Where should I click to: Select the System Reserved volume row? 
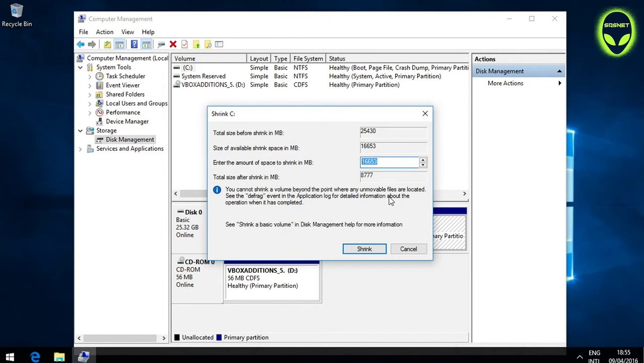click(x=320, y=76)
